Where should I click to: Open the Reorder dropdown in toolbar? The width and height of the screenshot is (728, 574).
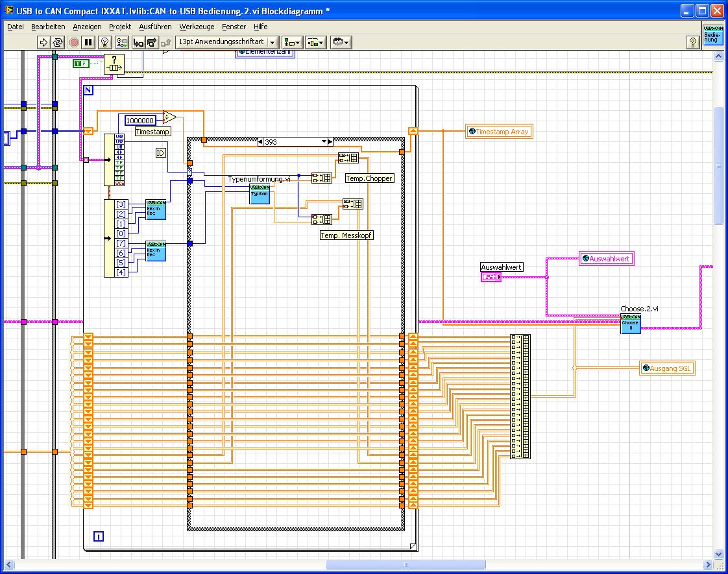click(x=341, y=42)
